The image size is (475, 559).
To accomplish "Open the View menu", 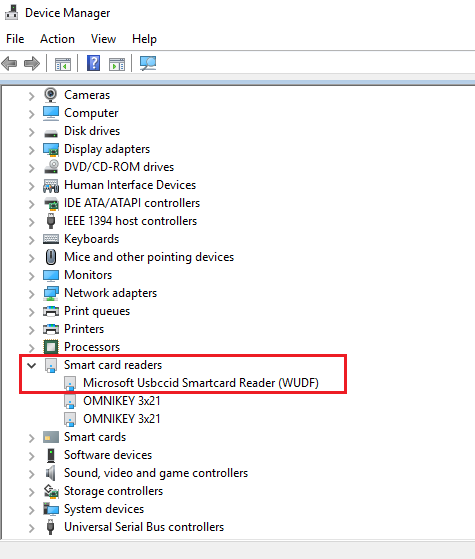I will coord(103,39).
